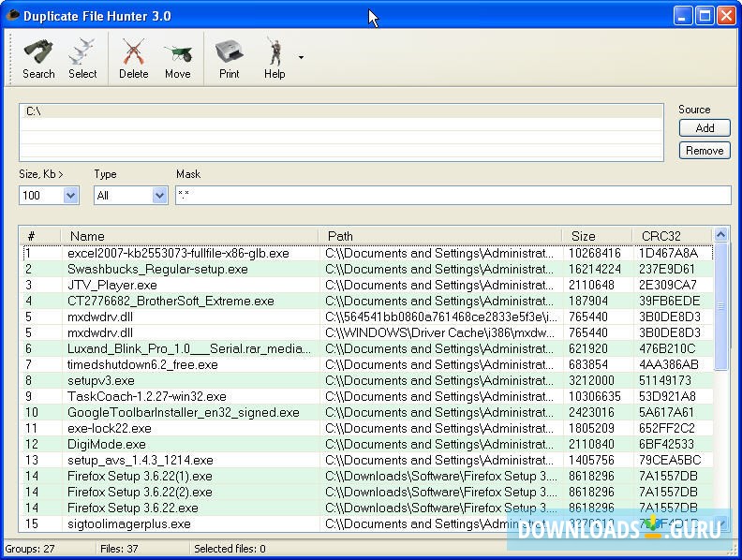Image resolution: width=742 pixels, height=560 pixels.
Task: Open the Size, Kb dropdown
Action: coord(70,196)
